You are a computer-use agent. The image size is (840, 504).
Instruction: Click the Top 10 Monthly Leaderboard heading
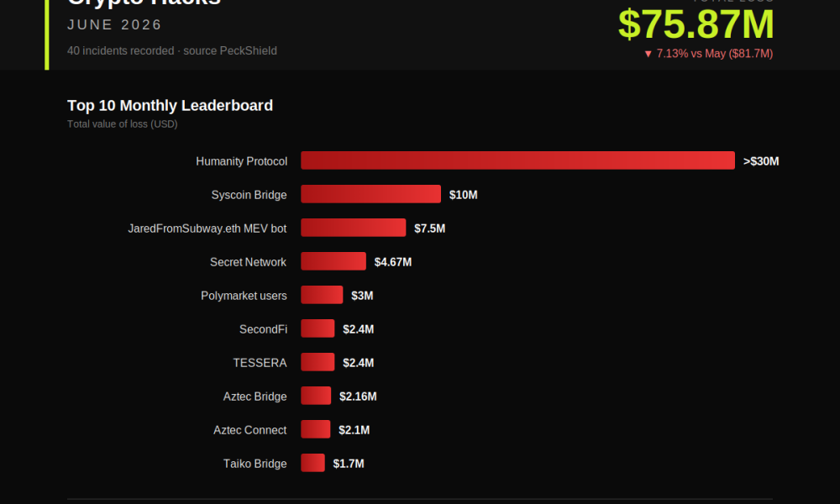click(170, 106)
